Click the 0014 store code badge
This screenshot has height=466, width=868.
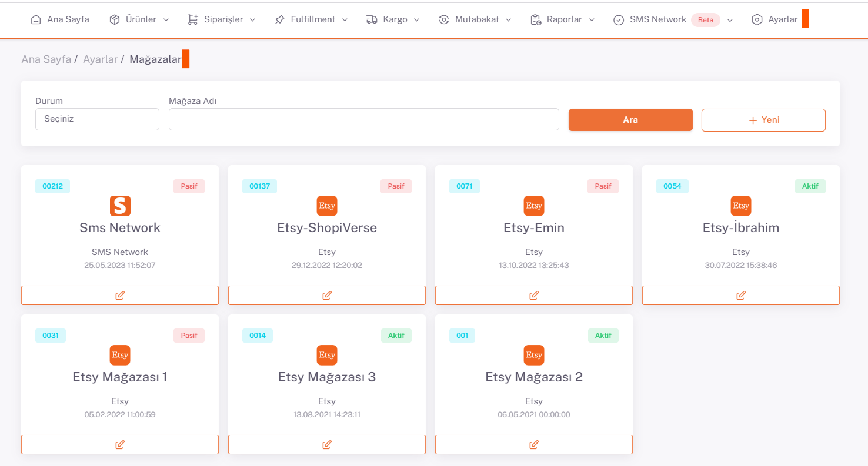click(x=258, y=336)
